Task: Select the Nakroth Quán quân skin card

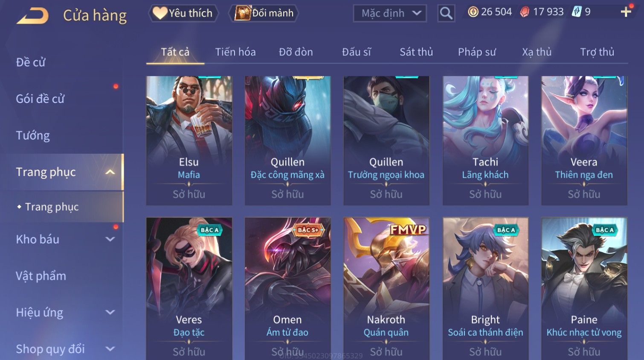Action: tap(386, 289)
